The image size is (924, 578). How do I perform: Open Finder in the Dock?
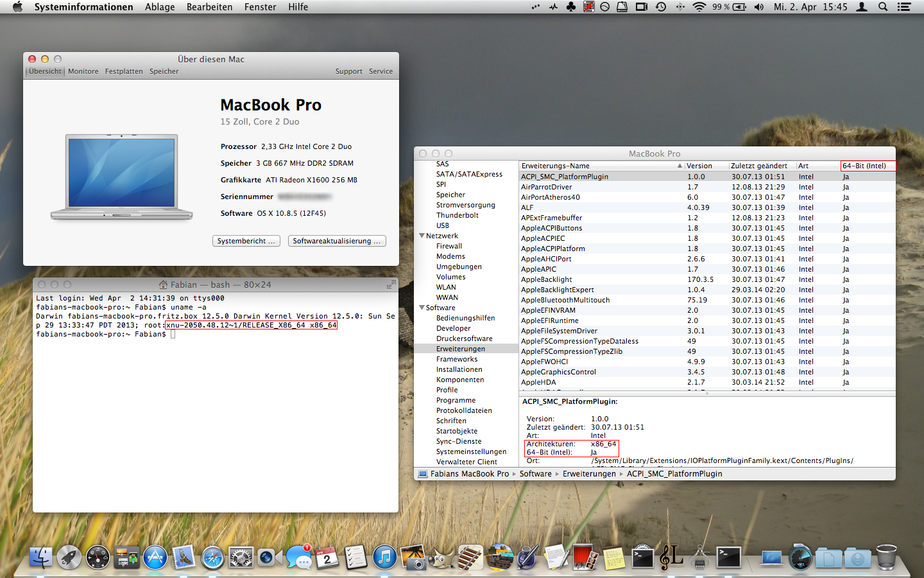(40, 557)
